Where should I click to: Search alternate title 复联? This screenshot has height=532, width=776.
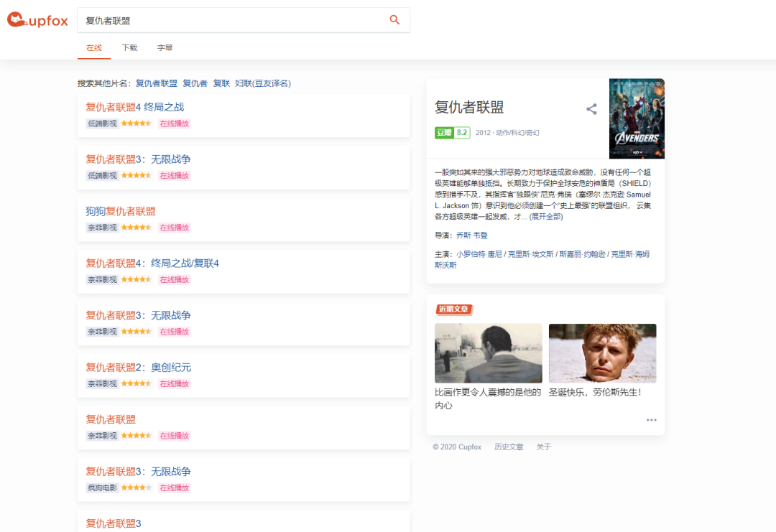click(x=221, y=83)
